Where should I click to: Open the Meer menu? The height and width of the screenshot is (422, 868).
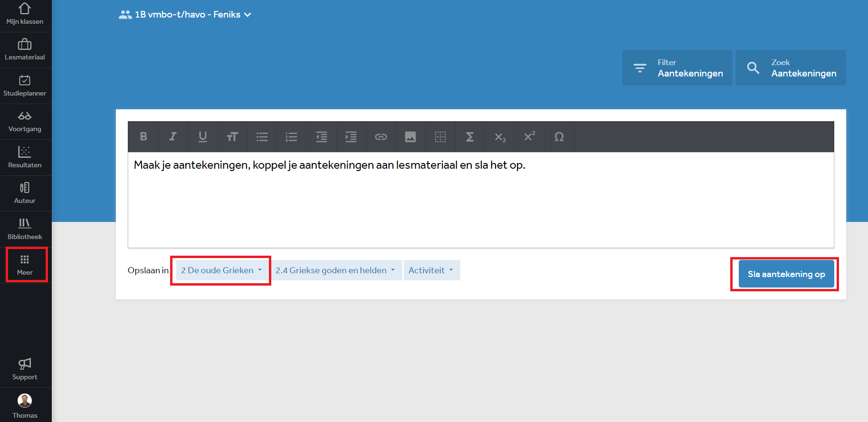pos(25,265)
